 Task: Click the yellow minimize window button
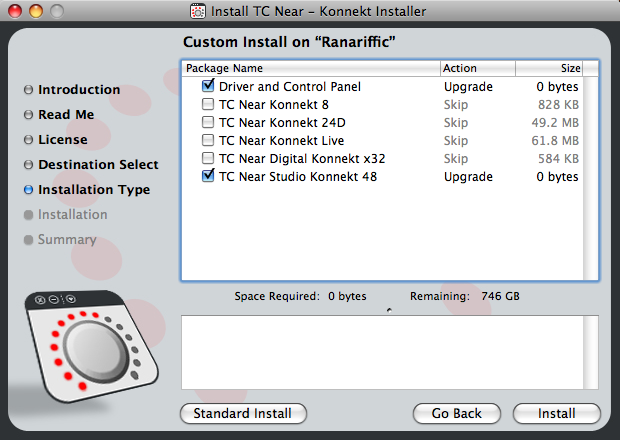coord(36,11)
